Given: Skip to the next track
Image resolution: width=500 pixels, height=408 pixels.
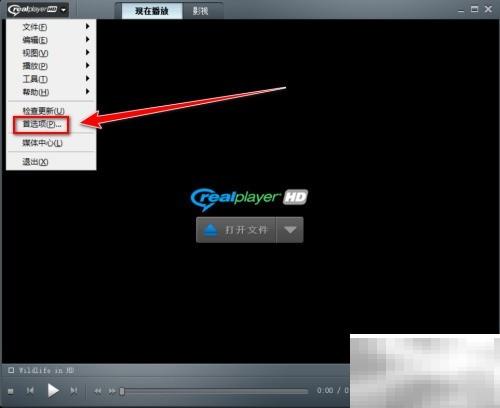Looking at the screenshot, I should (x=74, y=390).
